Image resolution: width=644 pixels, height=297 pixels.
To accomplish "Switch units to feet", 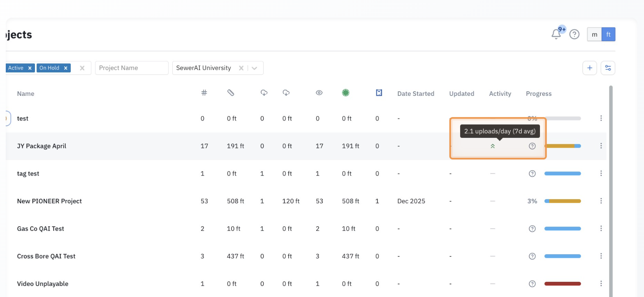I will (x=608, y=35).
